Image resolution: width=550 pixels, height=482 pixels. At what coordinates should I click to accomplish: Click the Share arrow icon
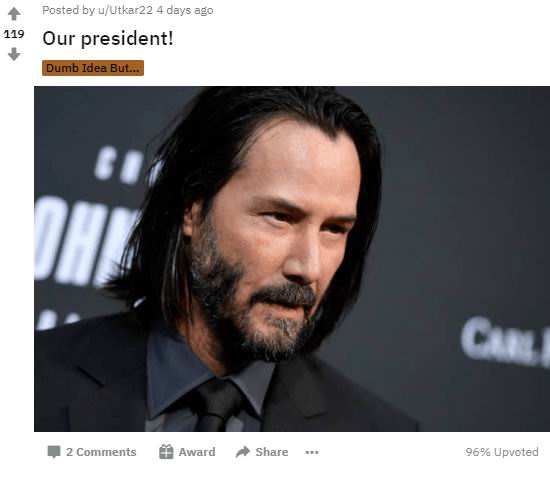pyautogui.click(x=243, y=452)
